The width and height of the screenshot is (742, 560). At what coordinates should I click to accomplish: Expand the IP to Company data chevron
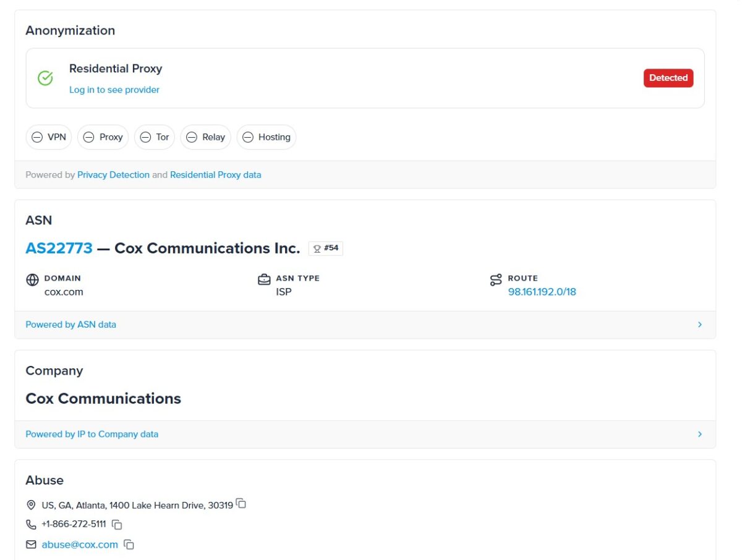(x=700, y=434)
